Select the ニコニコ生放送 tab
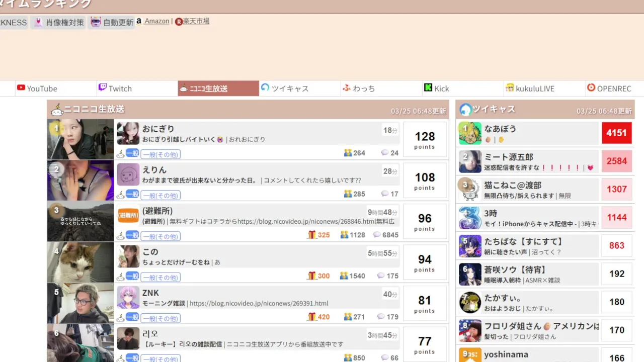Viewport: 644px width, 362px height. coord(218,88)
